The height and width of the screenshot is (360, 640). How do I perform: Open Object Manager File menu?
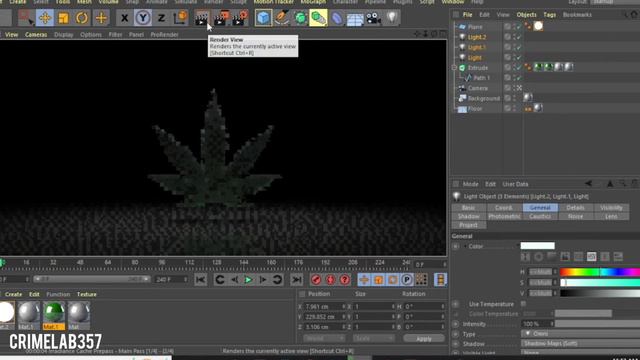[x=467, y=15]
